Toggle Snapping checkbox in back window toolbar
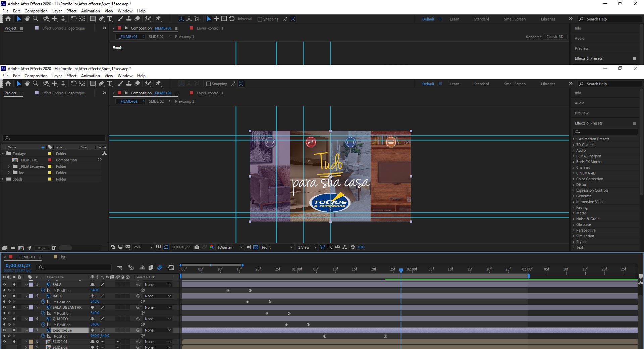The height and width of the screenshot is (349, 644). [x=260, y=19]
